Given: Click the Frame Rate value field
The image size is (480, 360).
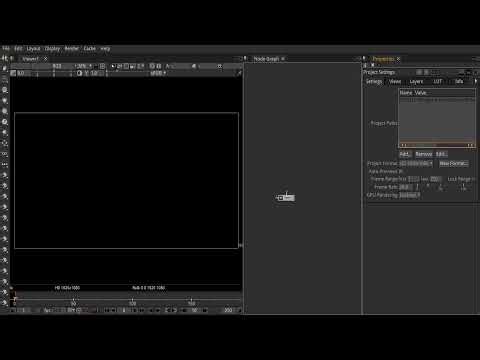Looking at the screenshot, I should click(405, 187).
